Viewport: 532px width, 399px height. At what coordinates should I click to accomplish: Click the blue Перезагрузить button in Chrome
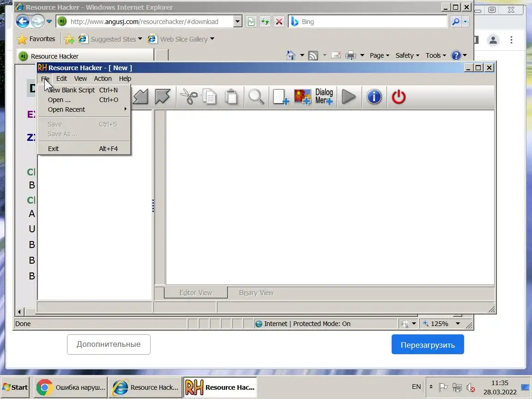(428, 345)
